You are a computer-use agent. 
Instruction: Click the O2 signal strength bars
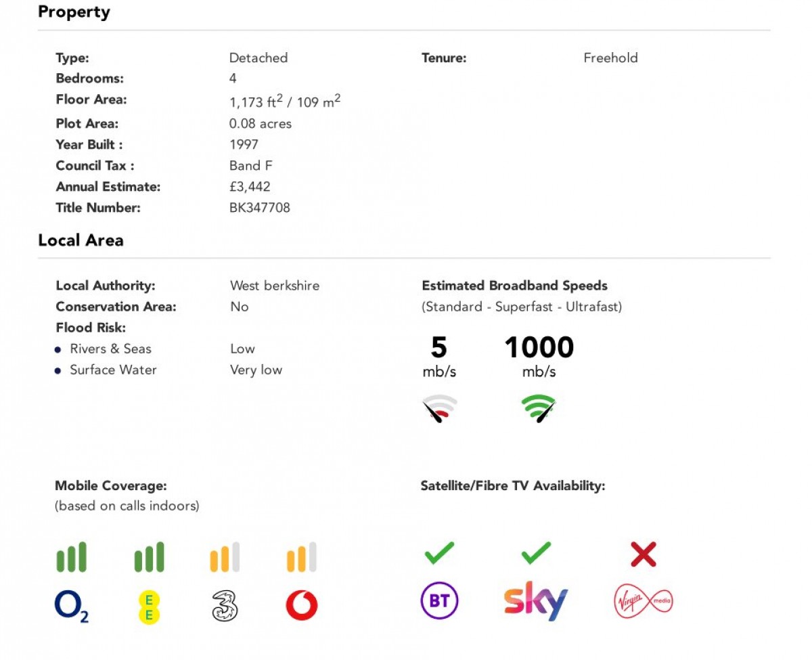[71, 557]
